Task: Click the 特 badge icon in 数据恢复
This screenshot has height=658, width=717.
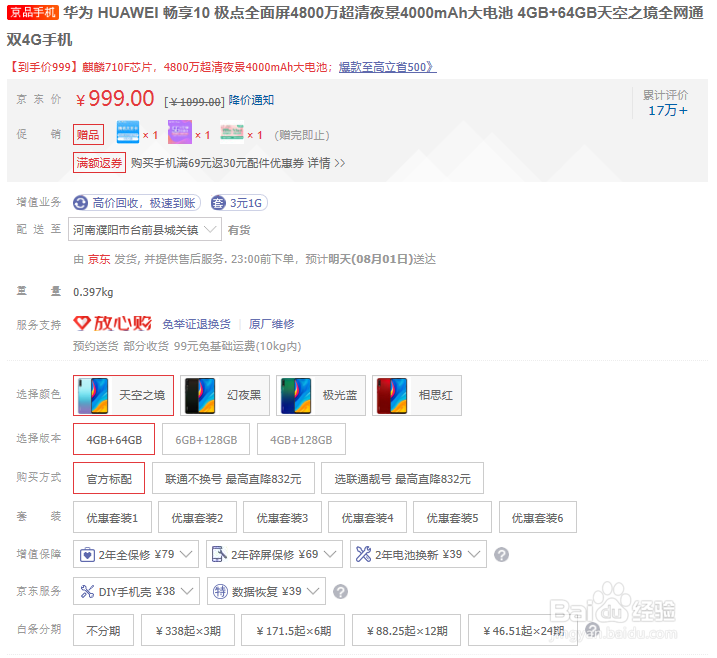Action: tap(220, 591)
